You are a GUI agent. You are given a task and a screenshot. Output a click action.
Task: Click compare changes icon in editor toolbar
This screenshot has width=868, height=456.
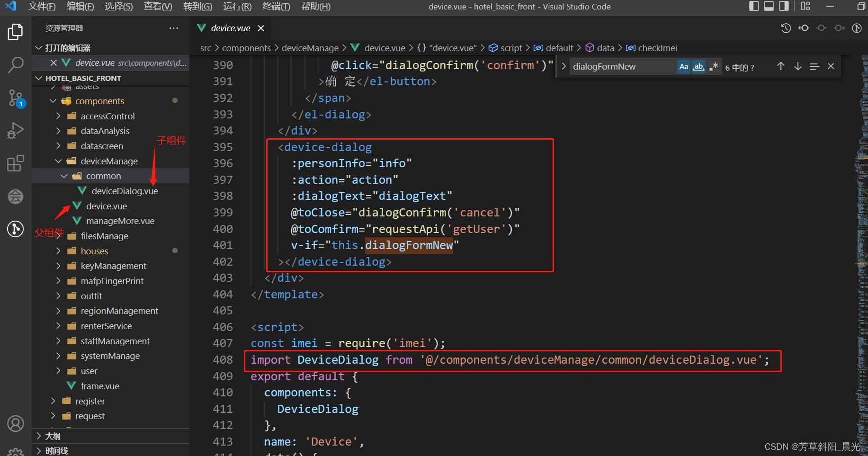tap(804, 28)
